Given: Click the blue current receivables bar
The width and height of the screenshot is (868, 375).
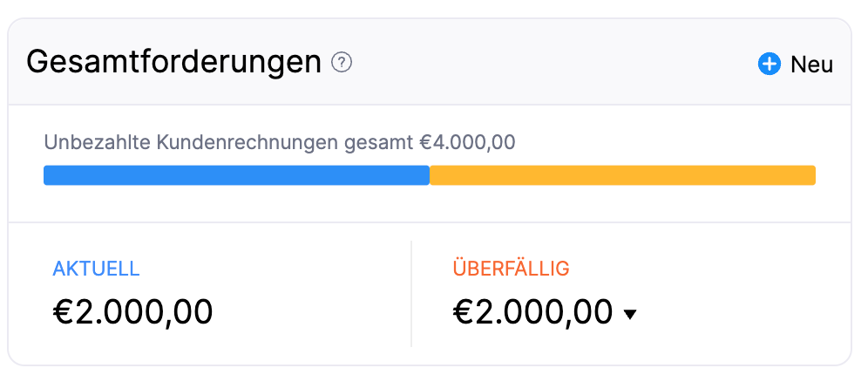Looking at the screenshot, I should point(236,175).
